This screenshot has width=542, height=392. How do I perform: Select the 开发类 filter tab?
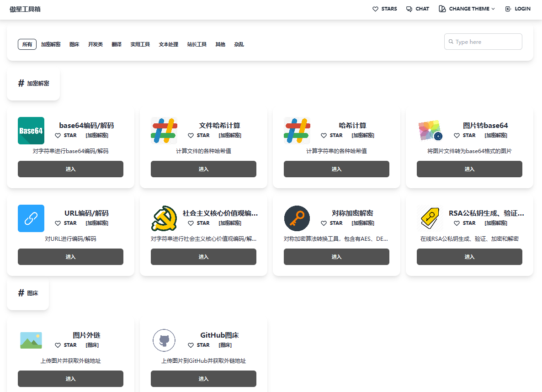point(96,44)
